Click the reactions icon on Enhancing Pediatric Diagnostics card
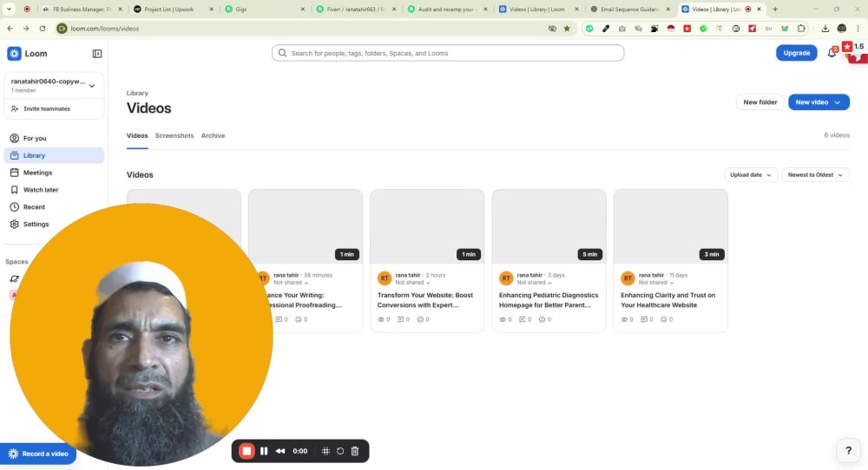868x470 pixels. tap(542, 320)
